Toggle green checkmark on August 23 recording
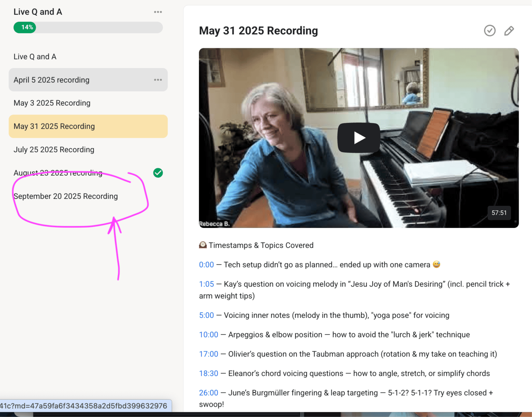Screen dimensions: 532x417 tap(158, 173)
